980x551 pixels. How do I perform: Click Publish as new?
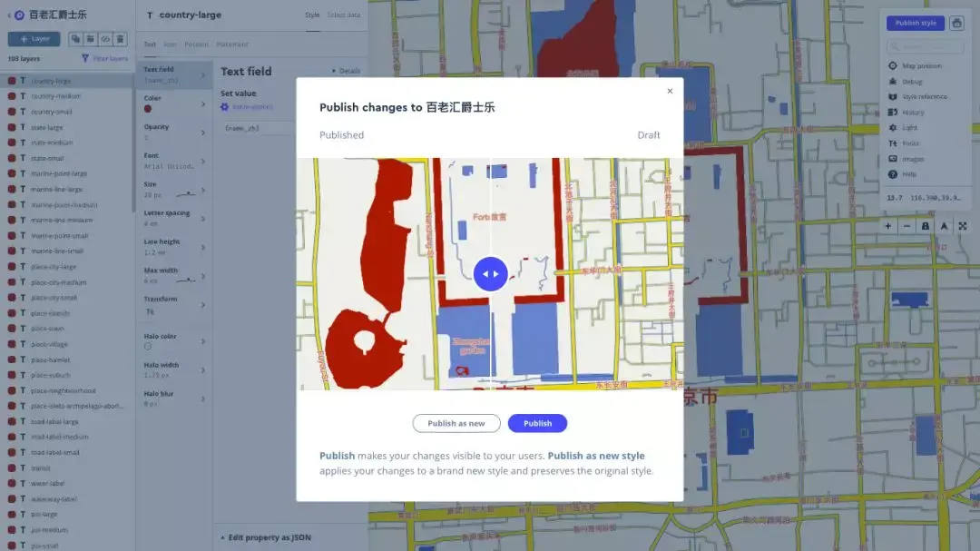(456, 423)
